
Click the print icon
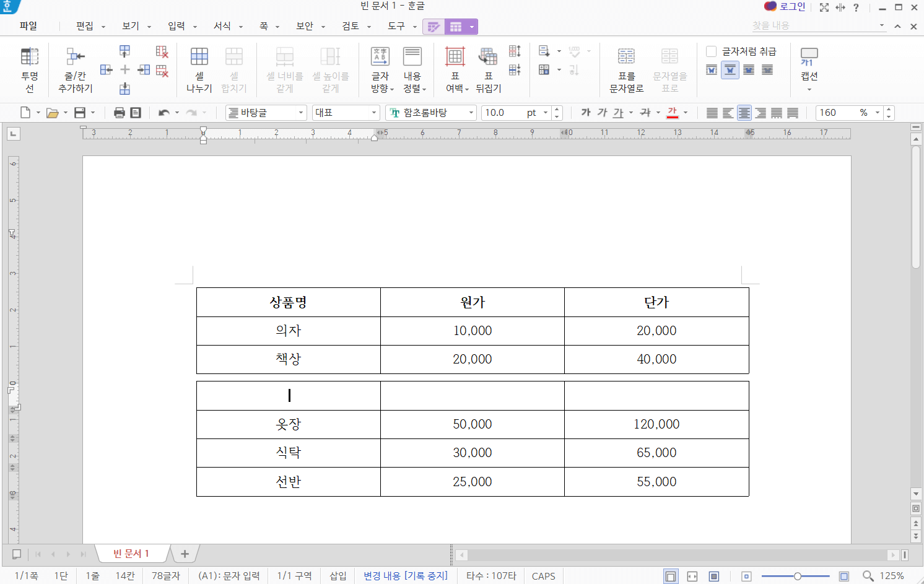tap(120, 113)
